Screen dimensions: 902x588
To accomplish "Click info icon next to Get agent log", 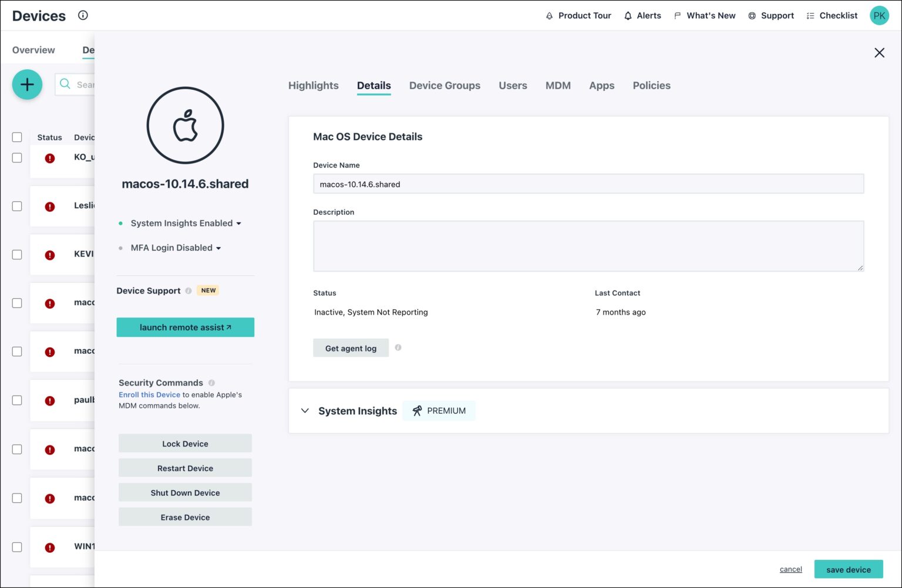I will coord(398,347).
